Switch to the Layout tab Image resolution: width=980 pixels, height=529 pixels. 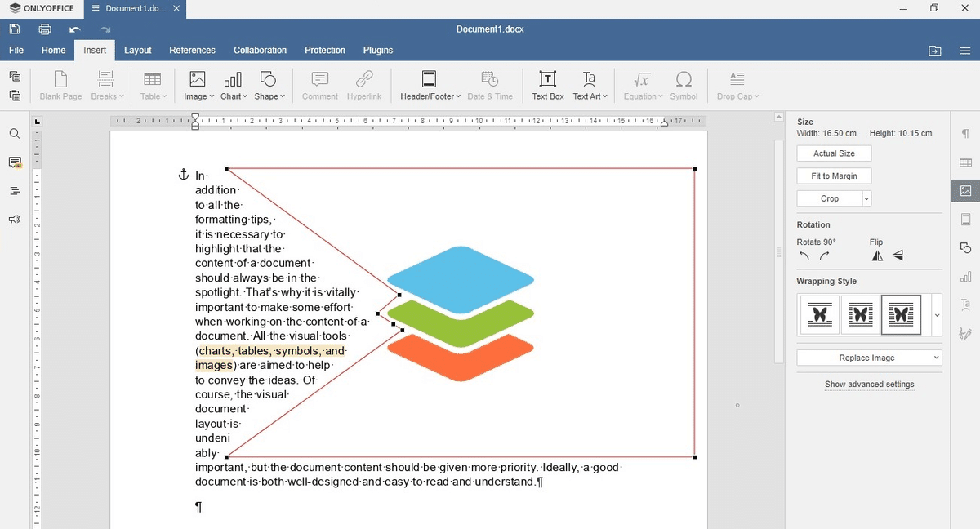pos(138,51)
